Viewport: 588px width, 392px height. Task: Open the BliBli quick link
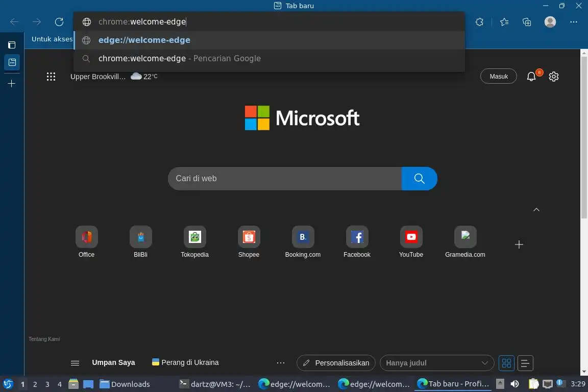point(141,242)
